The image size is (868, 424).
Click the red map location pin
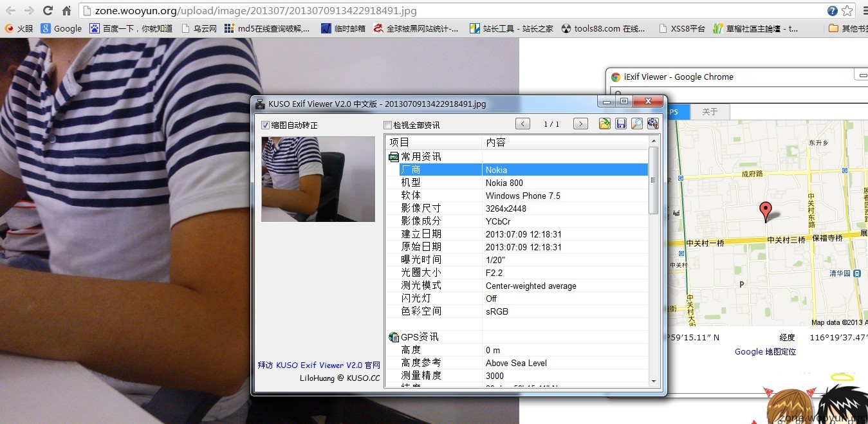click(765, 211)
